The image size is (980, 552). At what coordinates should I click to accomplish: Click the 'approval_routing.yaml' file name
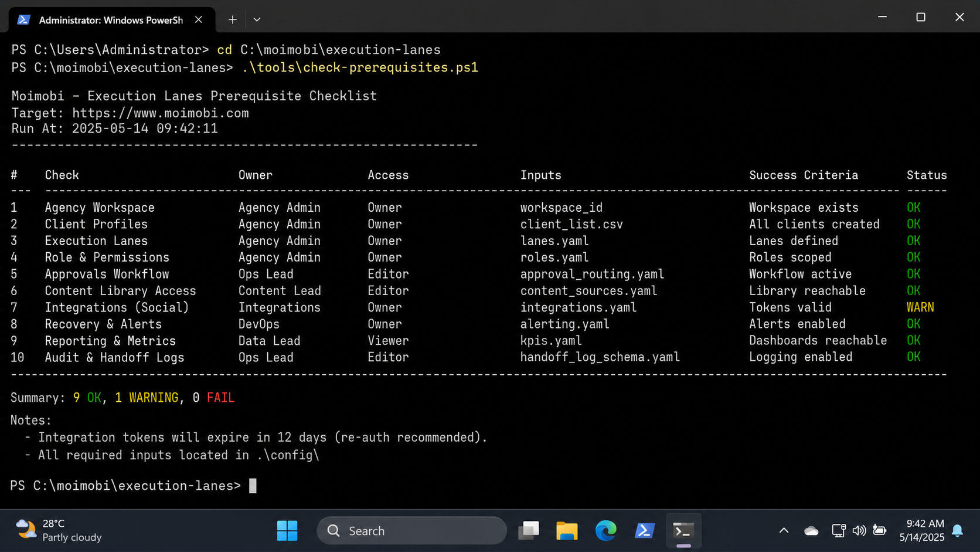[x=592, y=274]
